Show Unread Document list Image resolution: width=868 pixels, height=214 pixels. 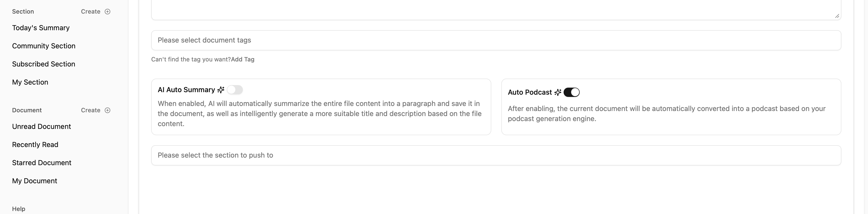tap(41, 127)
